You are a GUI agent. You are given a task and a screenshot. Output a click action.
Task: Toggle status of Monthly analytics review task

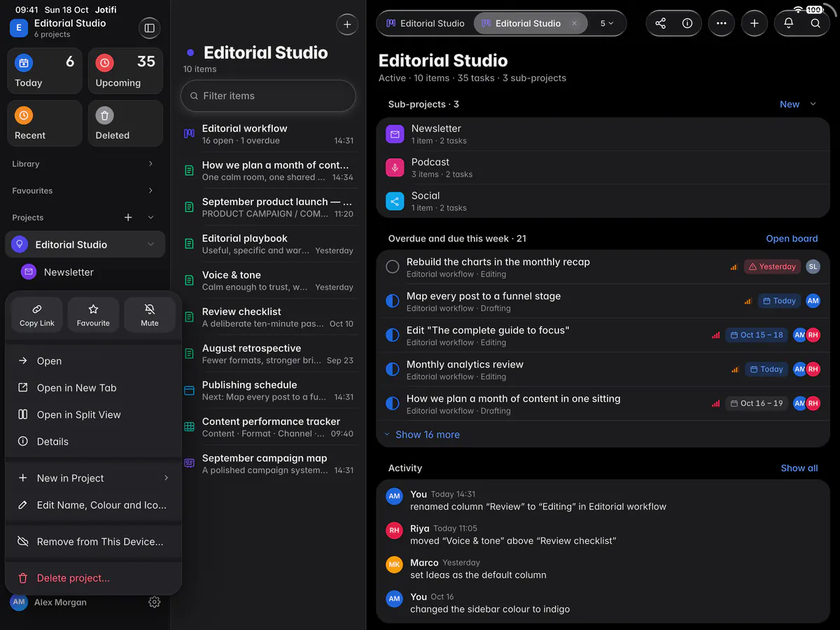click(393, 370)
